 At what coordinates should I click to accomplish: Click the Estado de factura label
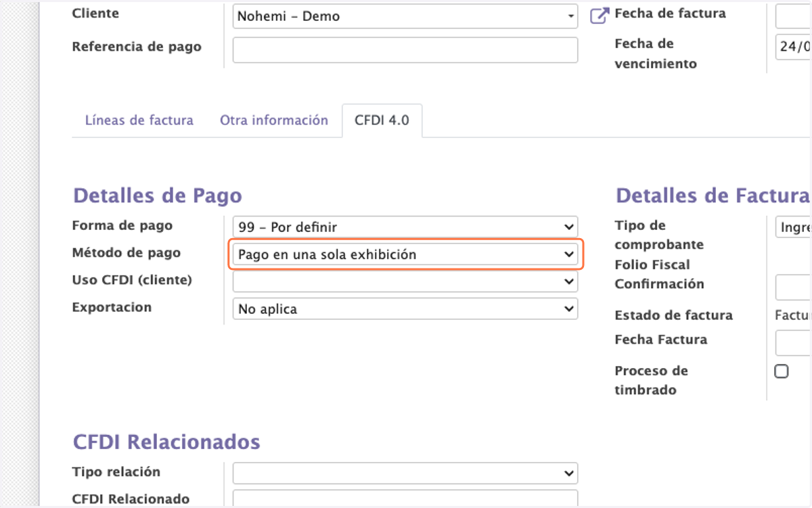click(x=673, y=315)
